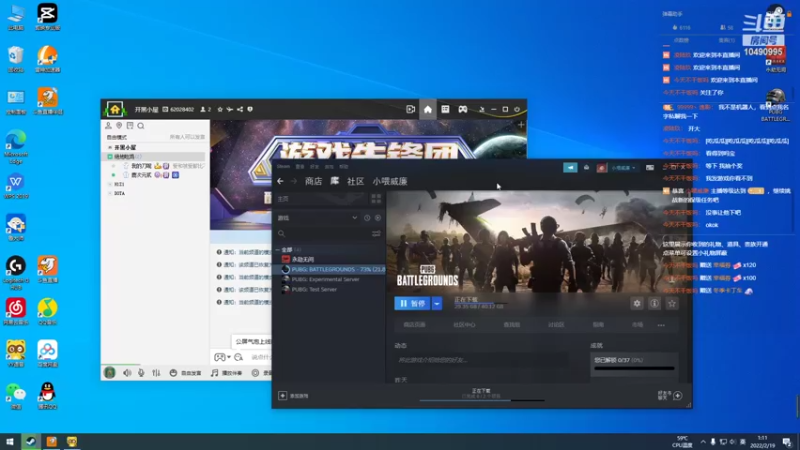Open the Microsoft Edge desktop shortcut
The width and height of the screenshot is (800, 450).
[16, 146]
